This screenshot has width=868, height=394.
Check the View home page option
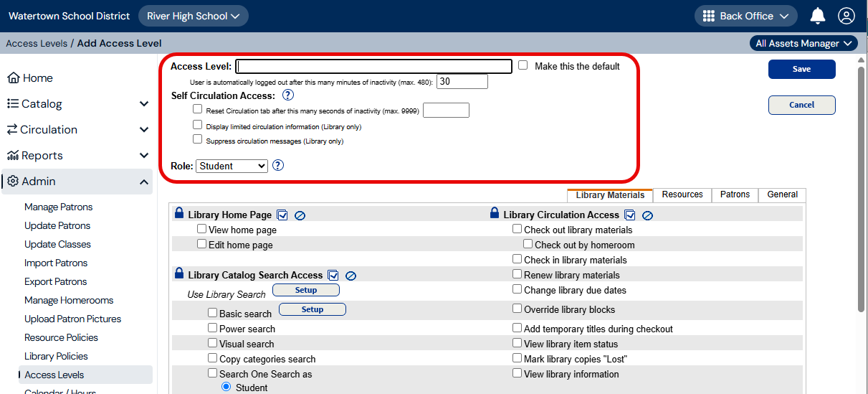point(202,229)
